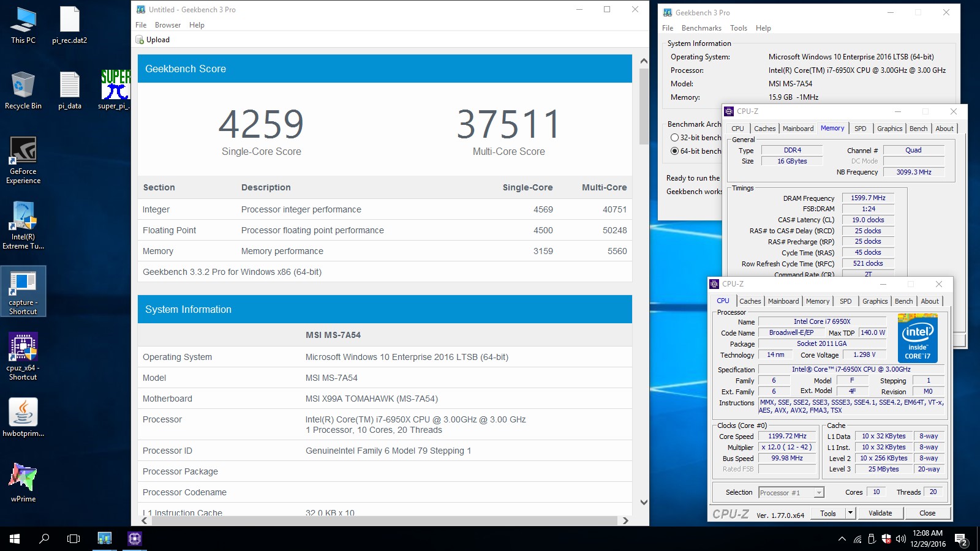Open Task View on the taskbar
Screen dimensions: 980x551
pyautogui.click(x=73, y=539)
